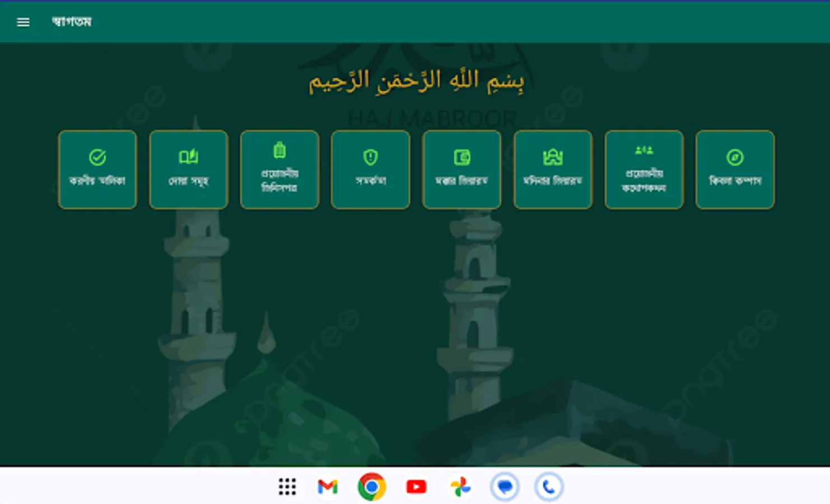
Task: Open the Messages app
Action: [x=505, y=487]
